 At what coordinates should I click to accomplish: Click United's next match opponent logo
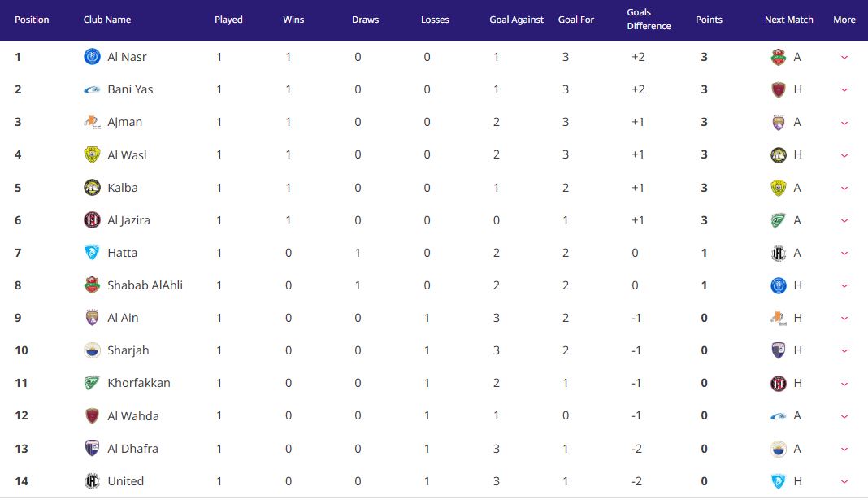(779, 480)
